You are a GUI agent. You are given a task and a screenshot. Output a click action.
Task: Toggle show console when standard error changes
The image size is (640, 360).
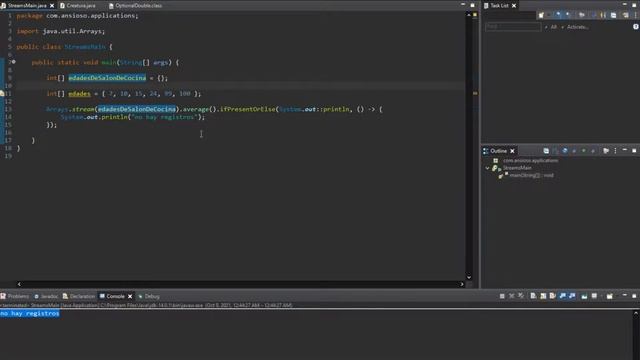[x=572, y=296]
